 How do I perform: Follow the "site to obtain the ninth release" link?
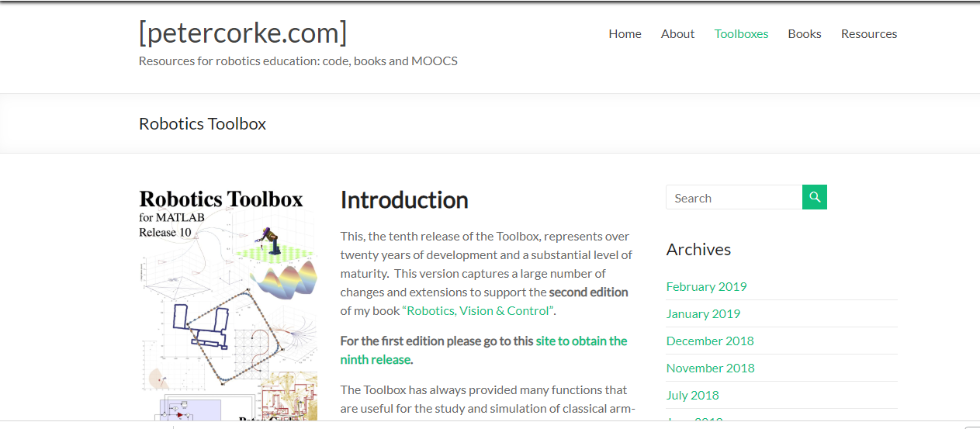pyautogui.click(x=483, y=350)
